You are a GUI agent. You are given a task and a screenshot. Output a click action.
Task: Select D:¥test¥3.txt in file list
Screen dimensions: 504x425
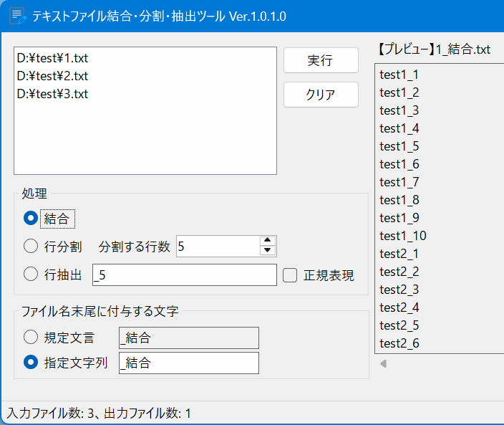click(x=52, y=94)
